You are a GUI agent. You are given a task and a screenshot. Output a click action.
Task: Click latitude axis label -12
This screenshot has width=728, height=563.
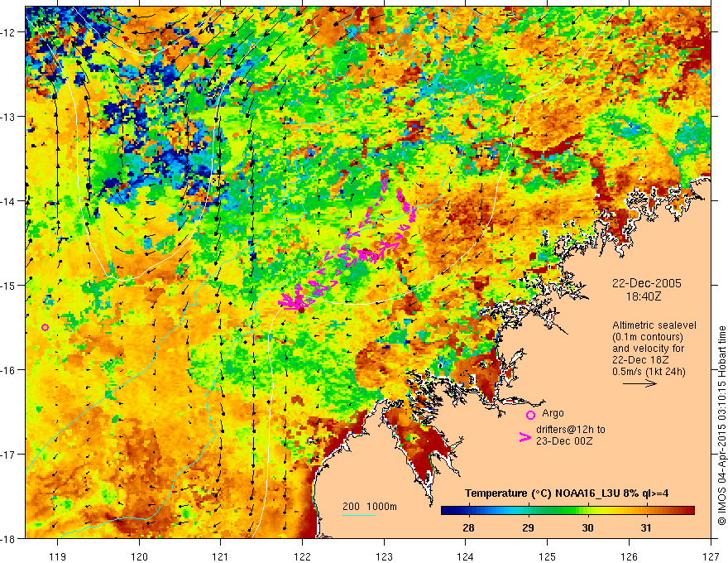(x=9, y=32)
